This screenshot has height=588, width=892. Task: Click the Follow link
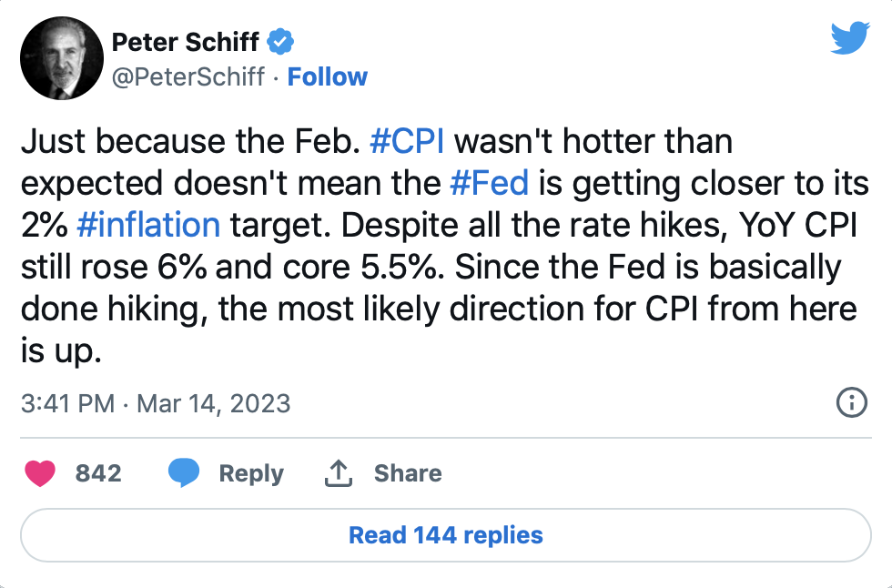328,77
